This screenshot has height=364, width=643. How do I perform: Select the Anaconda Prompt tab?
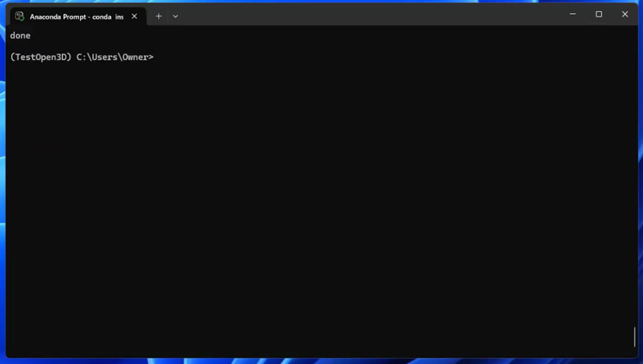[x=78, y=17]
